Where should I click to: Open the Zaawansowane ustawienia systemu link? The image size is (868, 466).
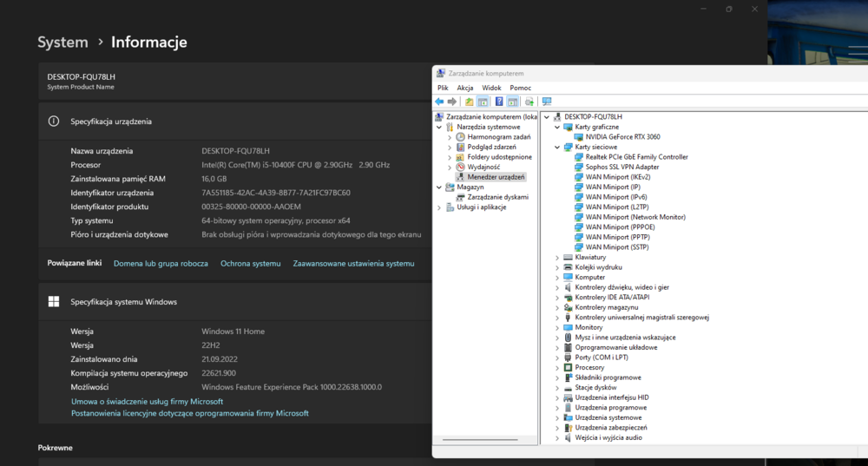click(x=353, y=264)
